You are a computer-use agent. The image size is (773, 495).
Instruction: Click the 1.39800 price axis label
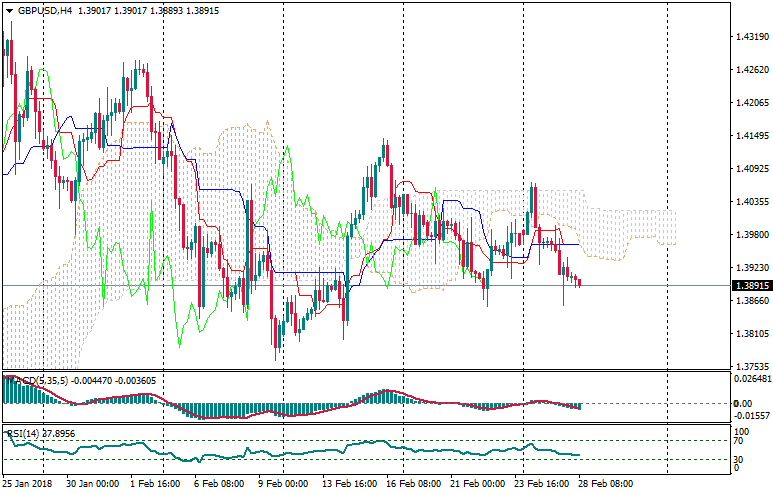pyautogui.click(x=751, y=235)
